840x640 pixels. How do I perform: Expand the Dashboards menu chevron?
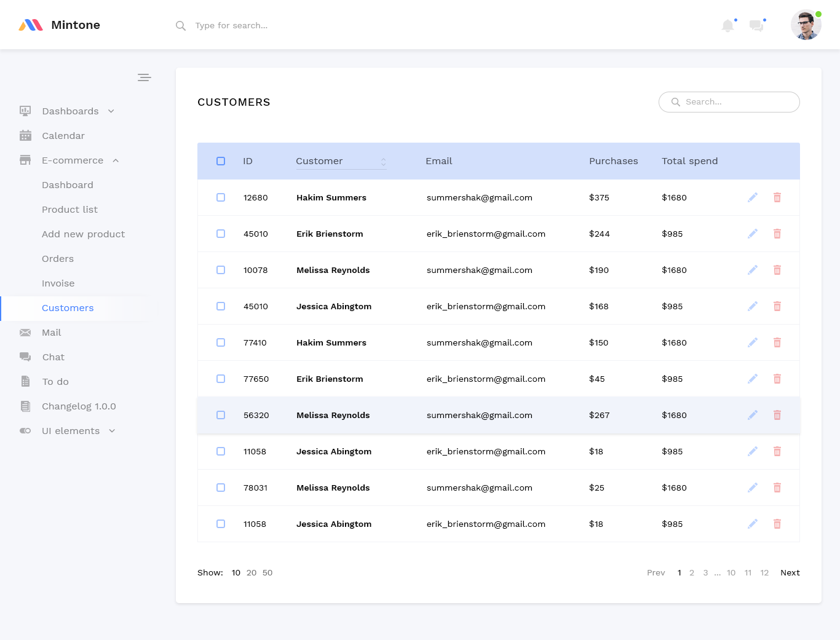pyautogui.click(x=111, y=111)
